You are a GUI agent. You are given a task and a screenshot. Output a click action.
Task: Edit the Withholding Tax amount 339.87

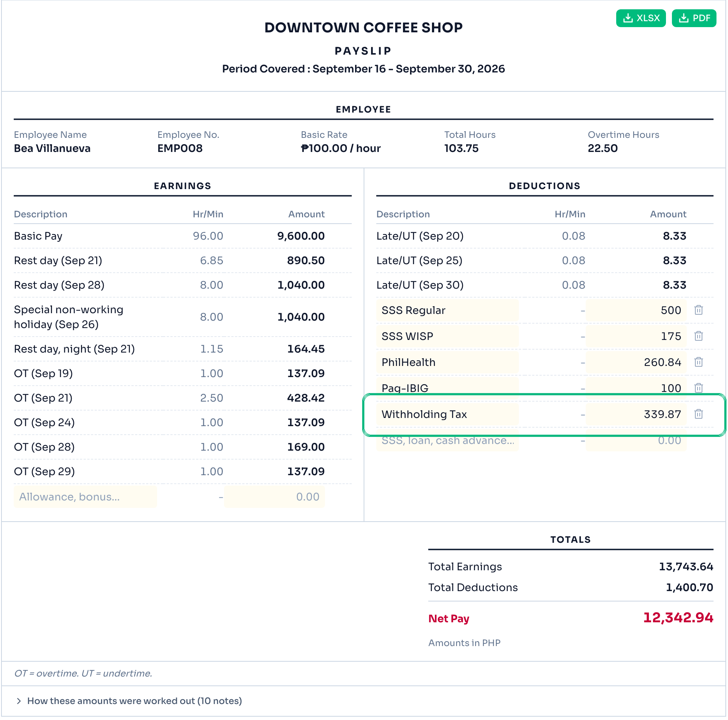click(636, 414)
